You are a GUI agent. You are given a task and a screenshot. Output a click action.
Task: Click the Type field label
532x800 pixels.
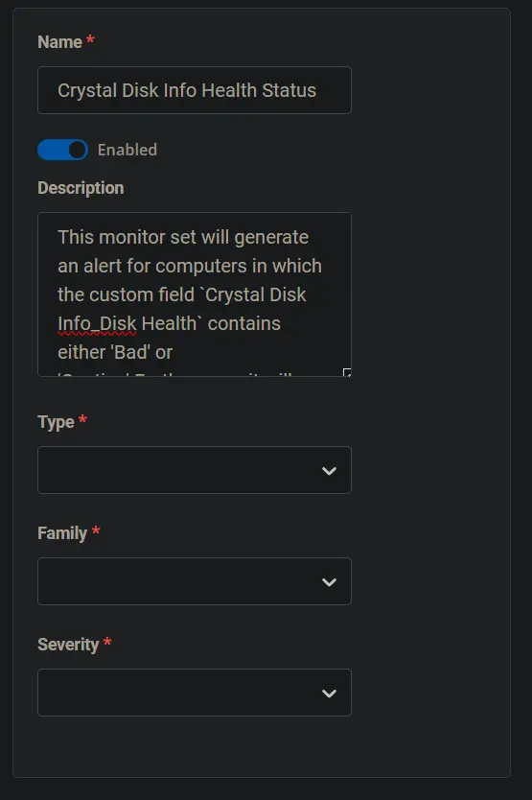click(x=56, y=422)
